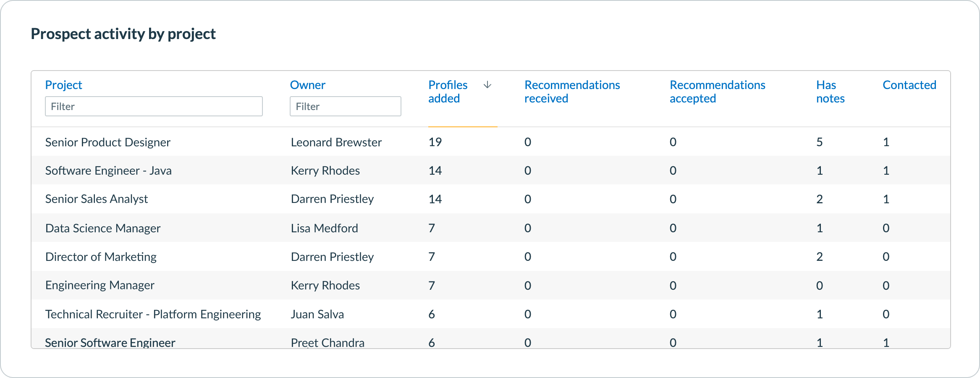This screenshot has width=980, height=378.
Task: Choose the Director of Marketing row
Action: tap(101, 257)
